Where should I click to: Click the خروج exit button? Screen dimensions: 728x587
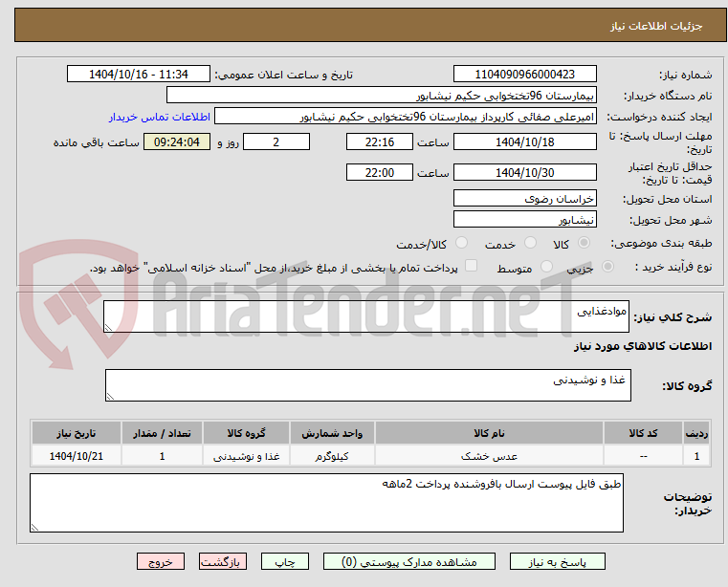click(x=160, y=561)
